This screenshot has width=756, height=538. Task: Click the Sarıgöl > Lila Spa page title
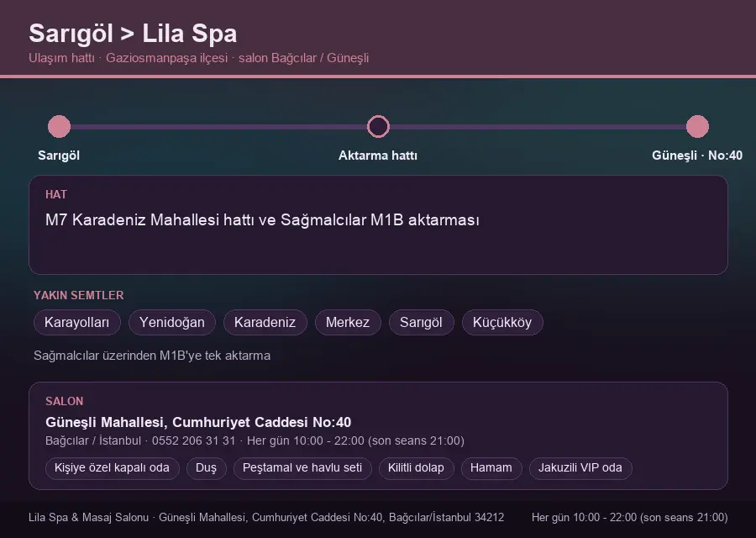(x=133, y=34)
